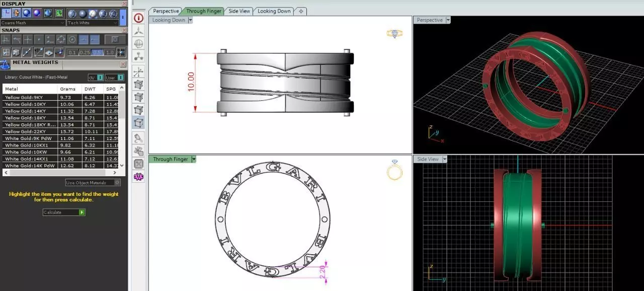The width and height of the screenshot is (644, 291).
Task: Toggle the User library switch
Action: coord(114,78)
